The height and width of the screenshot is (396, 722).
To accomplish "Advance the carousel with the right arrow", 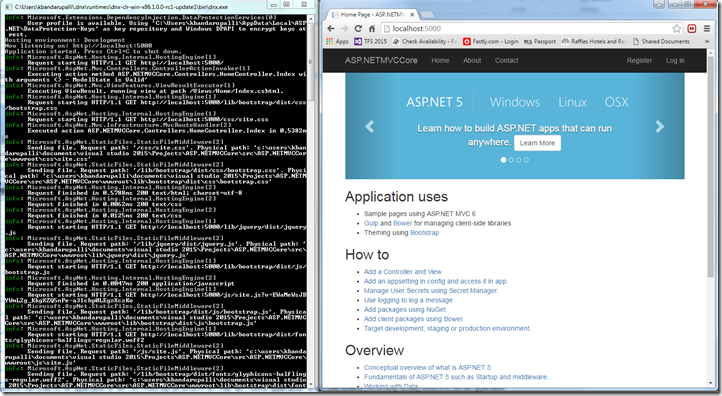I will 660,127.
